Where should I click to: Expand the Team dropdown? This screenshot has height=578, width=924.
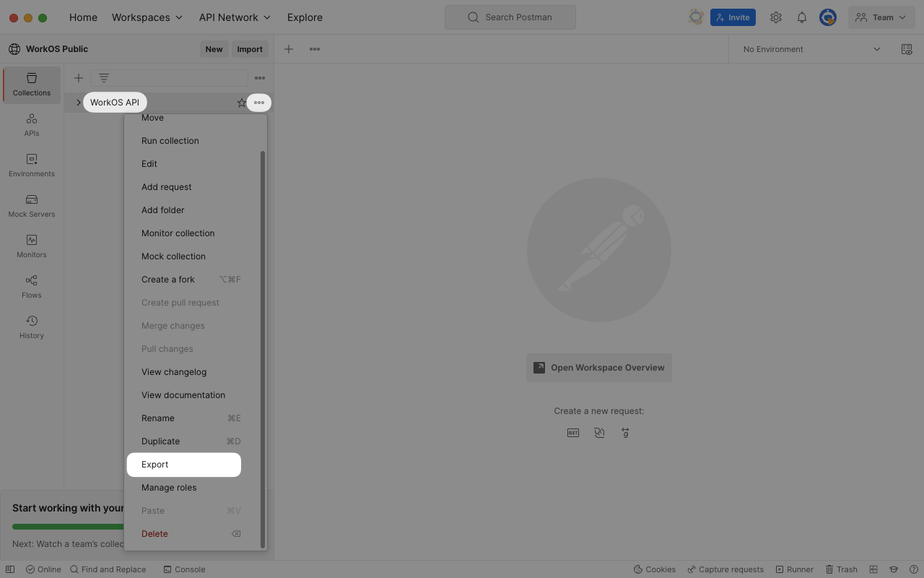coord(881,17)
